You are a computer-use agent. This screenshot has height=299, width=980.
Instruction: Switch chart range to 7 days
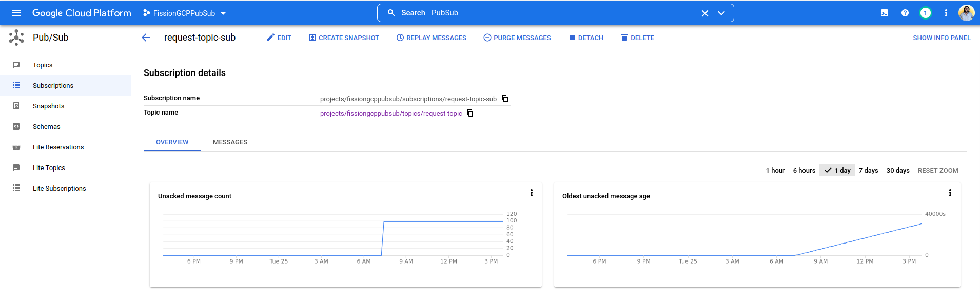tap(868, 171)
